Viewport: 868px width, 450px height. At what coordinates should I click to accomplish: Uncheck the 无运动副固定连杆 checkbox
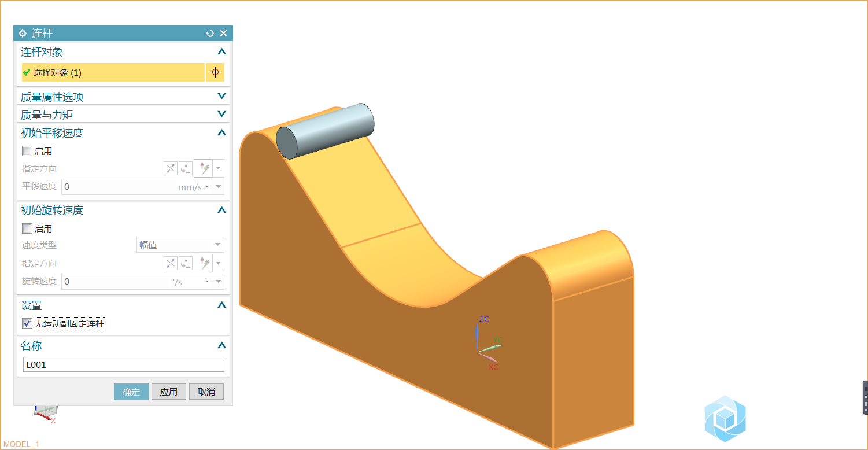click(27, 323)
